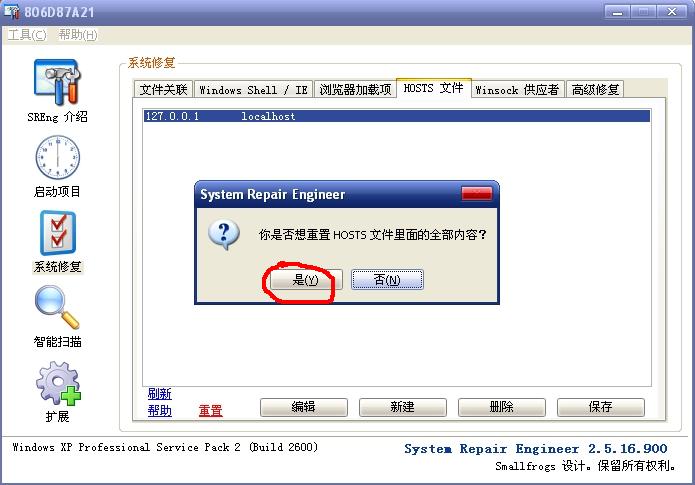Click the 刷新 refresh link
This screenshot has height=485, width=695.
pos(160,394)
